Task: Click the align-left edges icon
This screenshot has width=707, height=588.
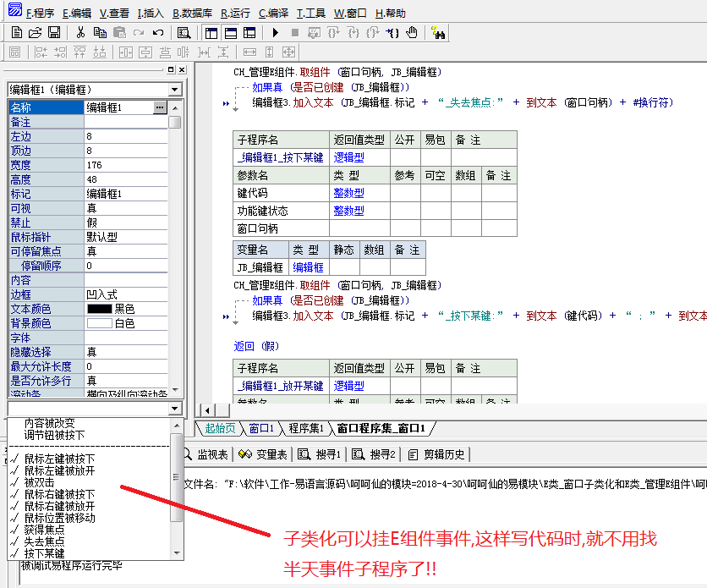Action: click(41, 52)
